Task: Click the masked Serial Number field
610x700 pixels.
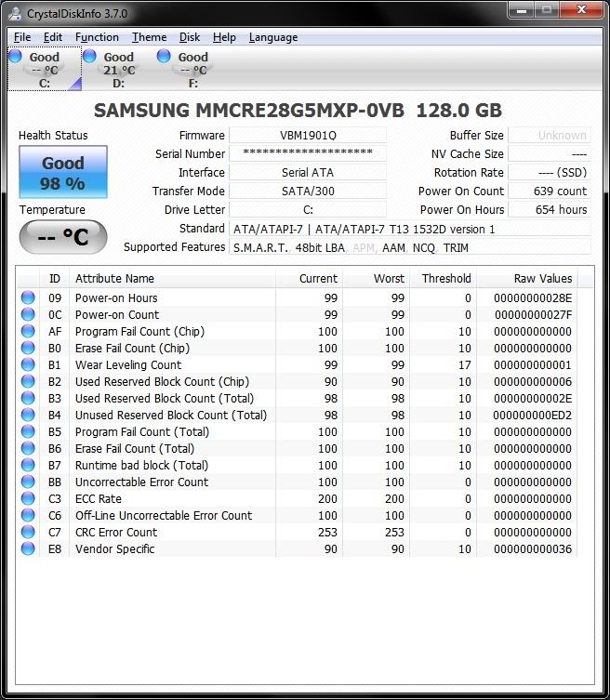Action: (x=308, y=154)
